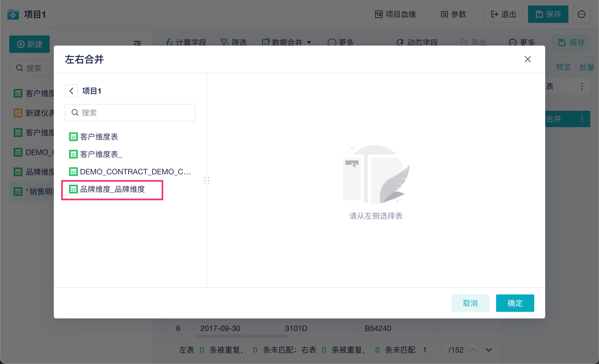This screenshot has height=364, width=599.
Task: Choose DEMO_CONTRACT_DEMO_C table
Action: 135,172
